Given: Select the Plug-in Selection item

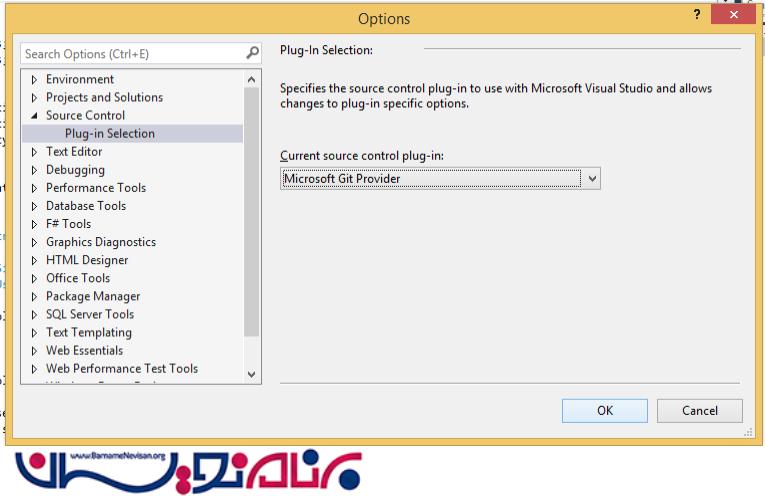Looking at the screenshot, I should click(110, 134).
